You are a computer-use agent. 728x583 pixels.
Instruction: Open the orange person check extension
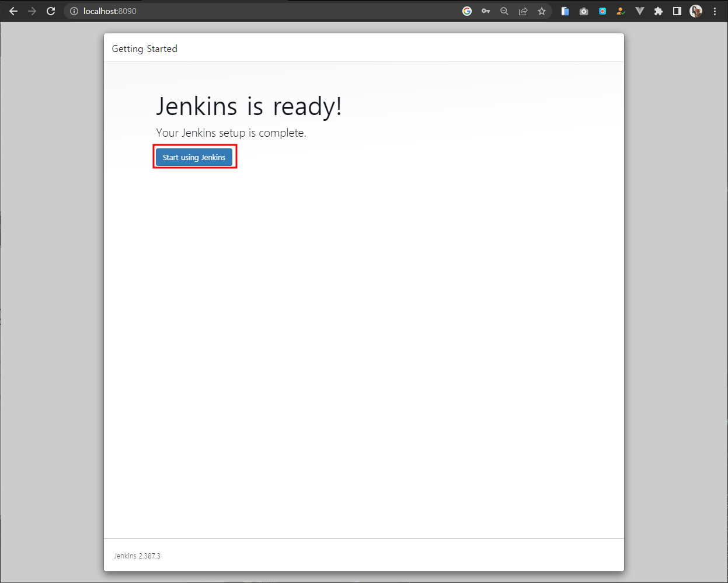coord(621,11)
